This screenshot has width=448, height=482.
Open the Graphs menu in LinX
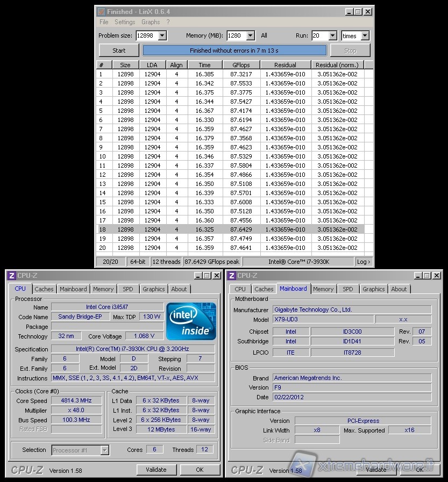point(151,22)
